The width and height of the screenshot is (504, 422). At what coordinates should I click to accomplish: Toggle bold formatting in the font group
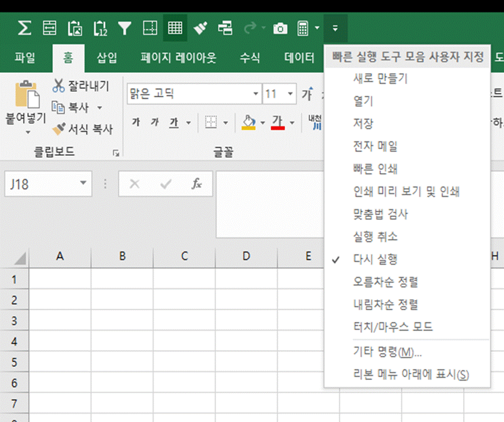pyautogui.click(x=135, y=123)
